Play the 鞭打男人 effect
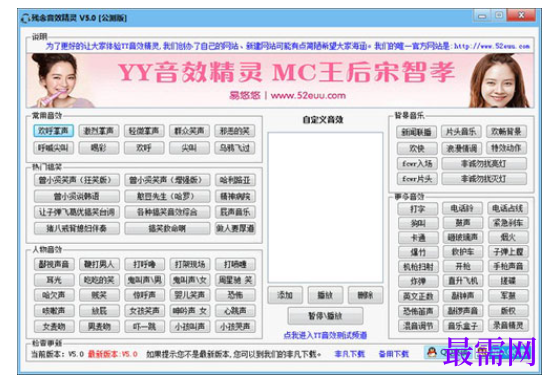 99,264
